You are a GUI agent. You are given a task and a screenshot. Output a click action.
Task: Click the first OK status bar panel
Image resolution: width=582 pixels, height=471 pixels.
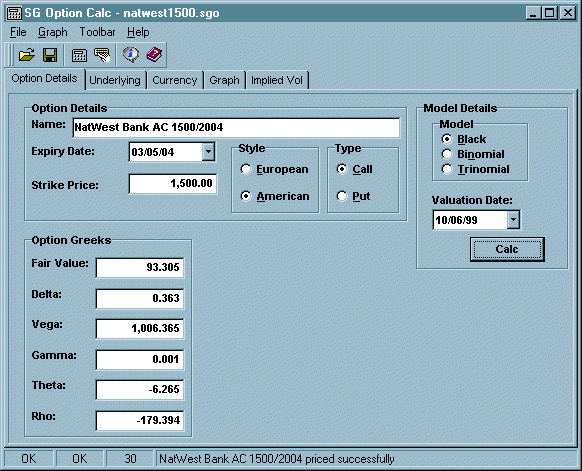point(29,459)
